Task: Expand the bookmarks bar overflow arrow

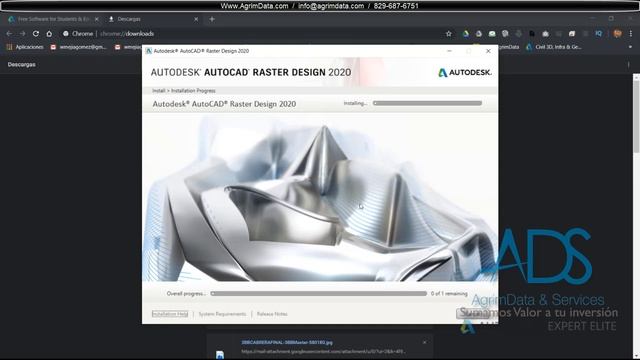Action: [630, 47]
